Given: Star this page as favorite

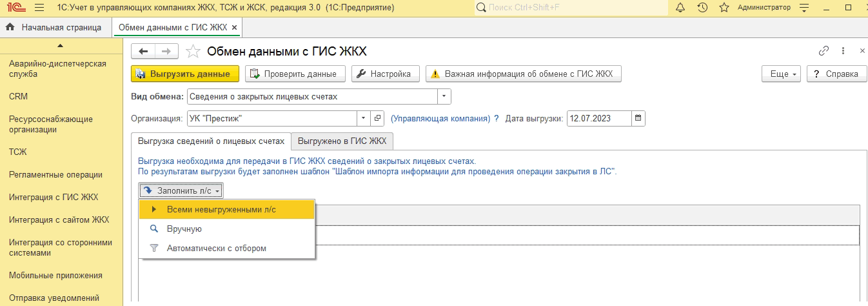Looking at the screenshot, I should click(193, 52).
